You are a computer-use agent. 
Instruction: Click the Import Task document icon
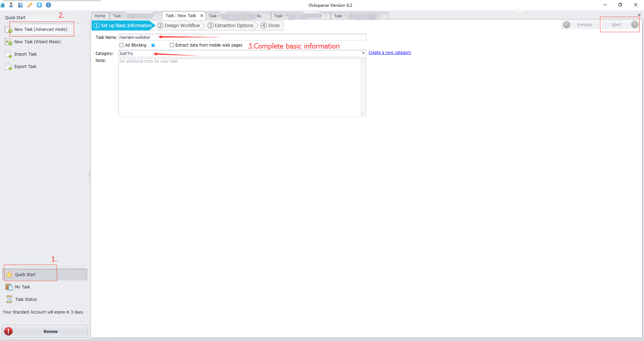coord(9,54)
